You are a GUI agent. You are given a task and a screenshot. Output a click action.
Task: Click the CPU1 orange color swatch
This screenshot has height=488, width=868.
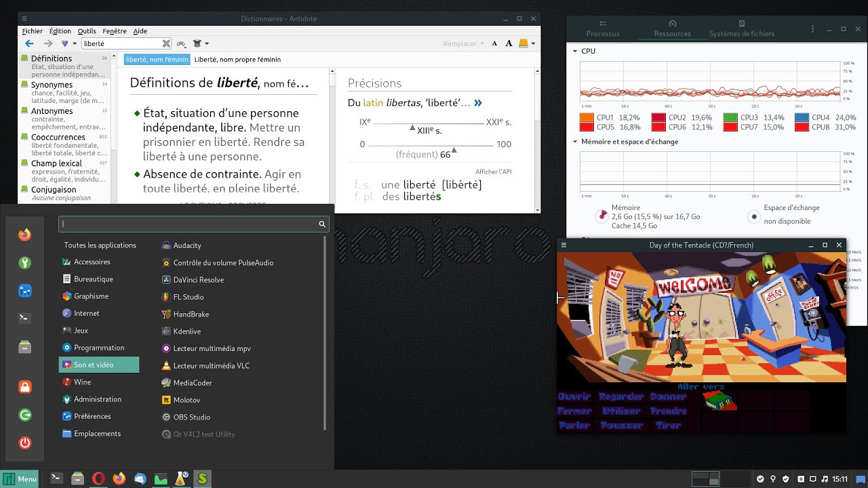(x=587, y=118)
